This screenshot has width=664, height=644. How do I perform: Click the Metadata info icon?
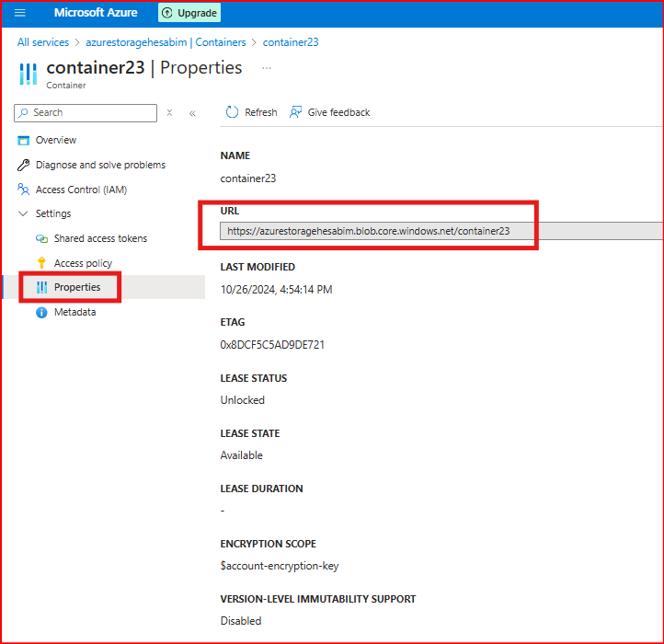click(x=41, y=312)
